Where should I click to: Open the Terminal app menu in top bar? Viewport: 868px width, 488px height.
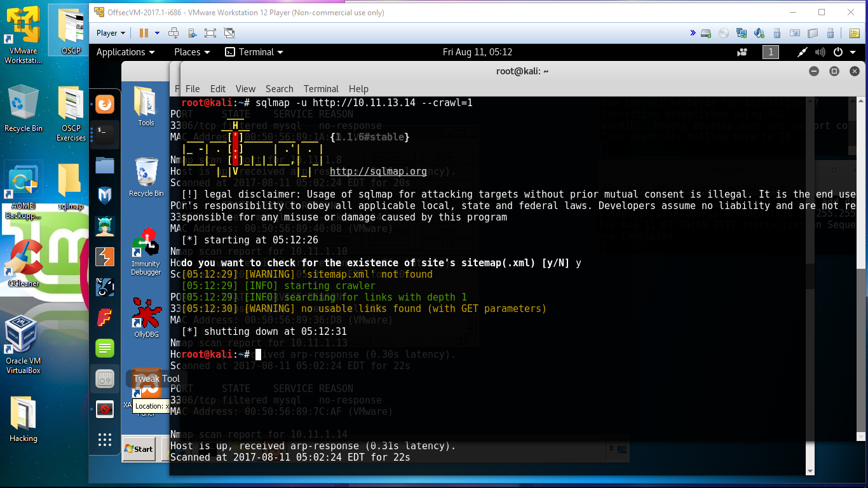(254, 52)
